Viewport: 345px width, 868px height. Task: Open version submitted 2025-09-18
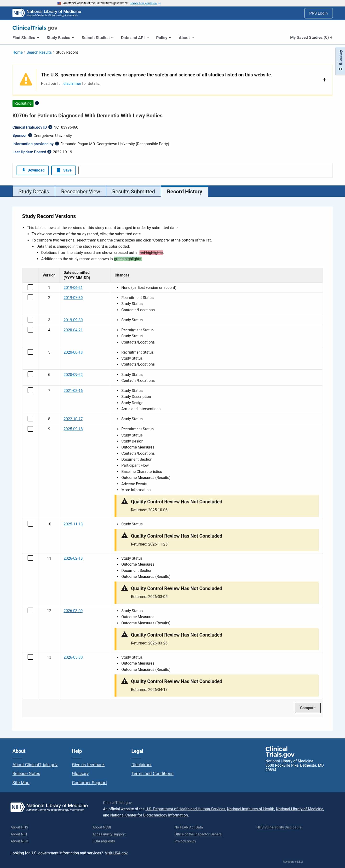click(73, 429)
